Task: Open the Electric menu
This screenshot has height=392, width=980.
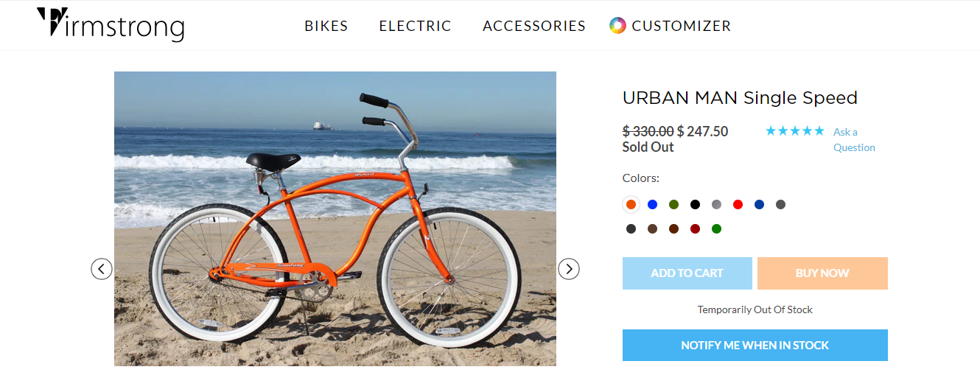Action: 415,26
